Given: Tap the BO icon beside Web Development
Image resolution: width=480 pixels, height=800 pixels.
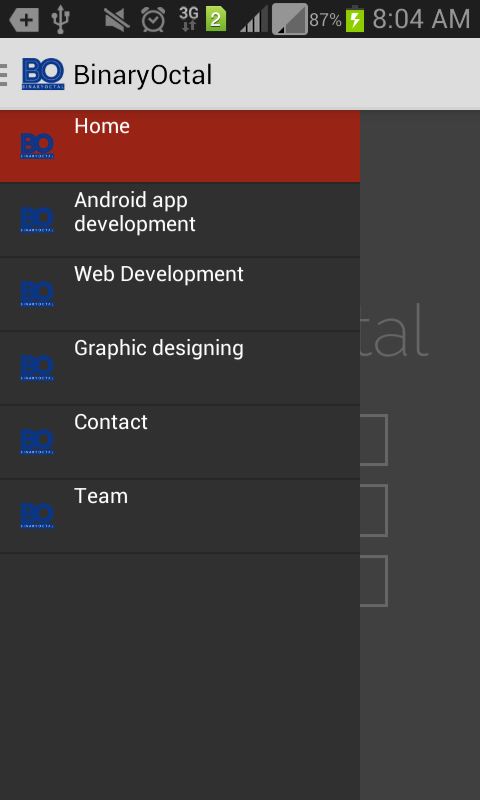Looking at the screenshot, I should 37,294.
